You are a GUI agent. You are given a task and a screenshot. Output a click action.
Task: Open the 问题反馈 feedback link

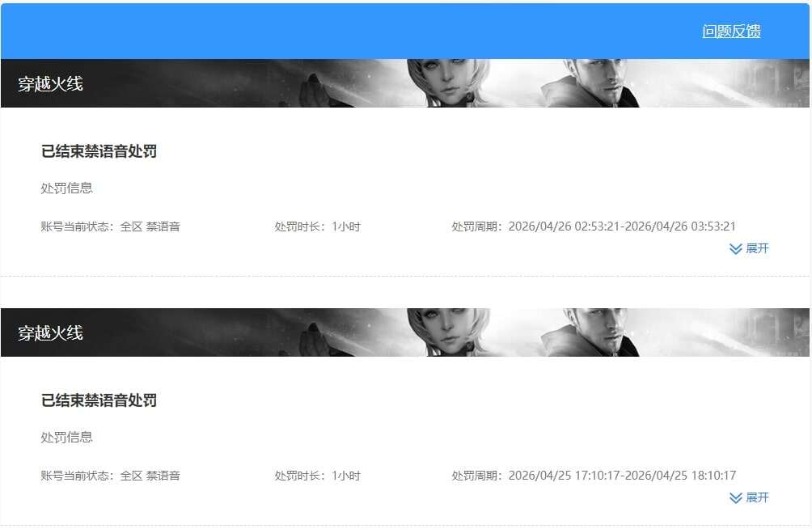[731, 31]
